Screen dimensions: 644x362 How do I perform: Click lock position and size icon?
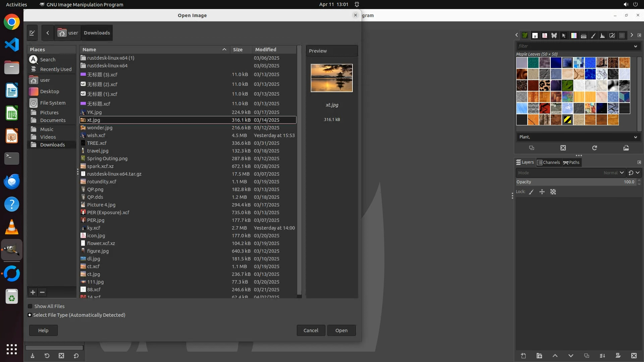[x=542, y=192]
